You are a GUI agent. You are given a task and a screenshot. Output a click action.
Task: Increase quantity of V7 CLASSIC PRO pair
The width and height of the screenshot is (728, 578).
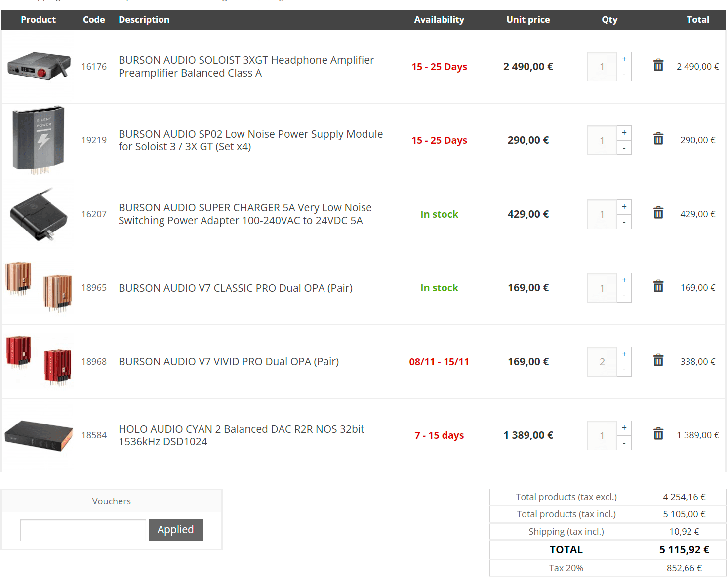pos(624,280)
